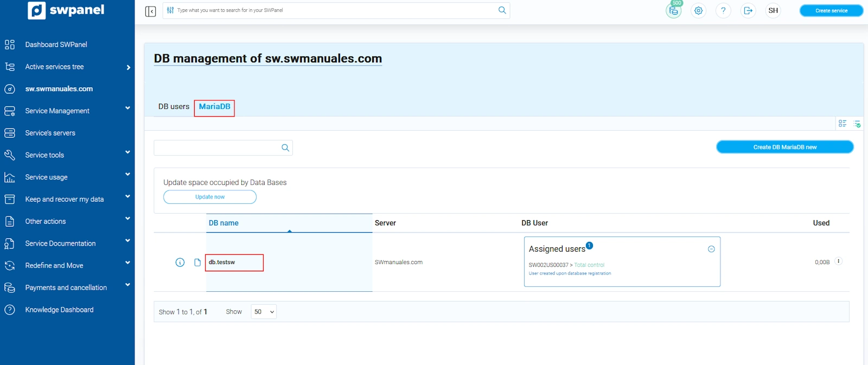Open the help question mark icon
The width and height of the screenshot is (868, 365).
[x=723, y=11]
